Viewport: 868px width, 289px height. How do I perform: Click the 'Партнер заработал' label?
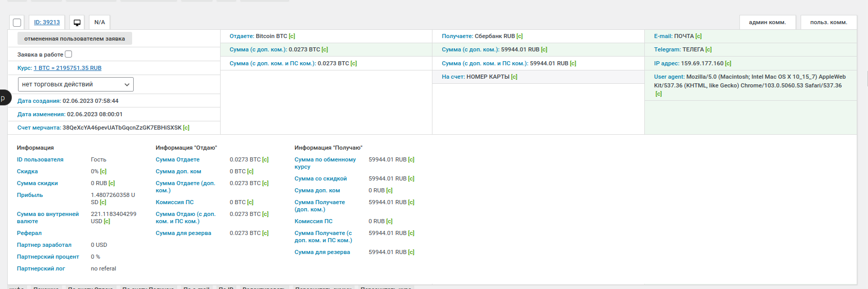[x=44, y=245]
